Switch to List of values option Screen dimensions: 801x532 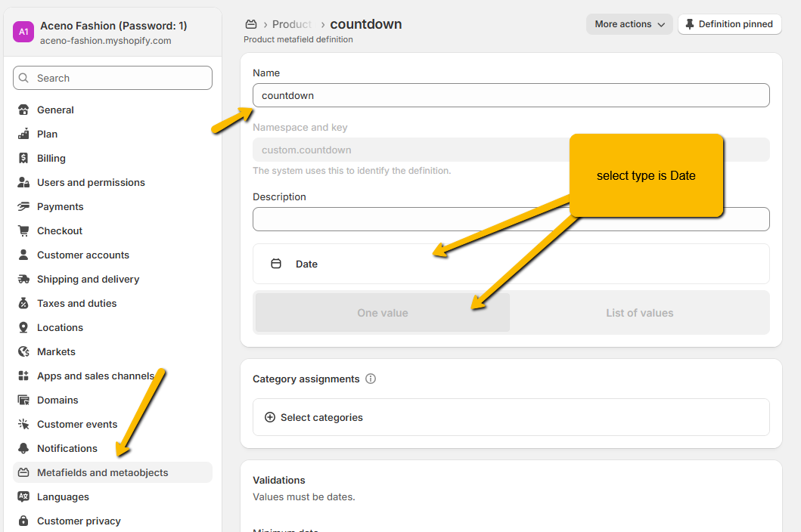pos(639,313)
